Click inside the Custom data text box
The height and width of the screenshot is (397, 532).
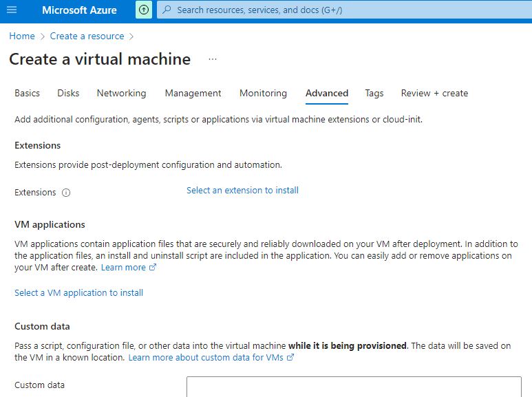(354, 387)
